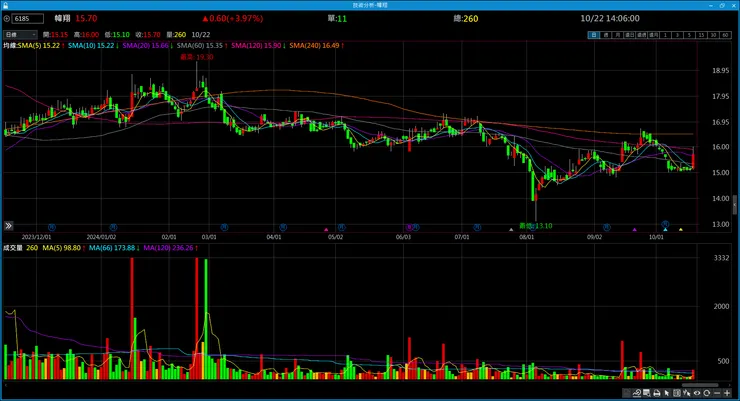Select the 5-minute timeframe button
Image resolution: width=740 pixels, height=401 pixels.
point(690,35)
